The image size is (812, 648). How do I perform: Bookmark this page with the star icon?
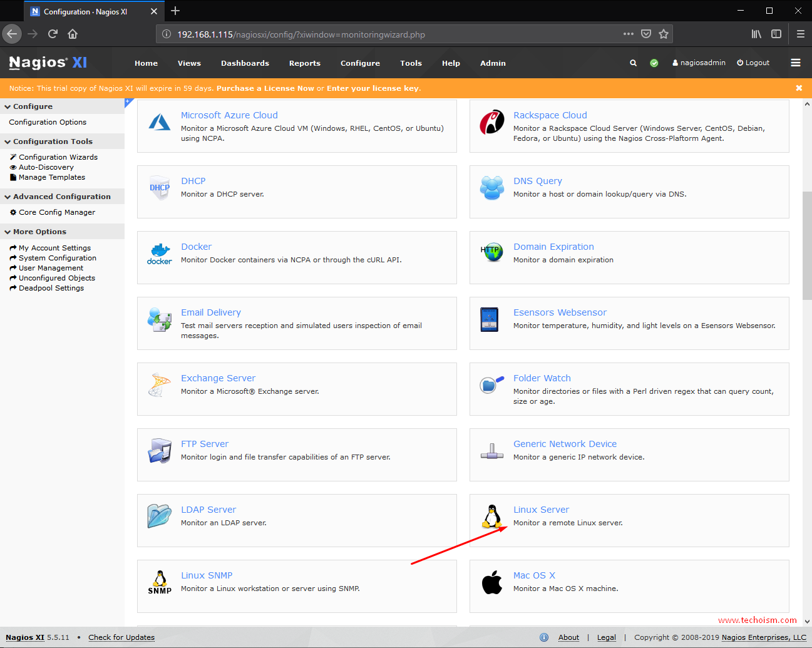[x=664, y=34]
